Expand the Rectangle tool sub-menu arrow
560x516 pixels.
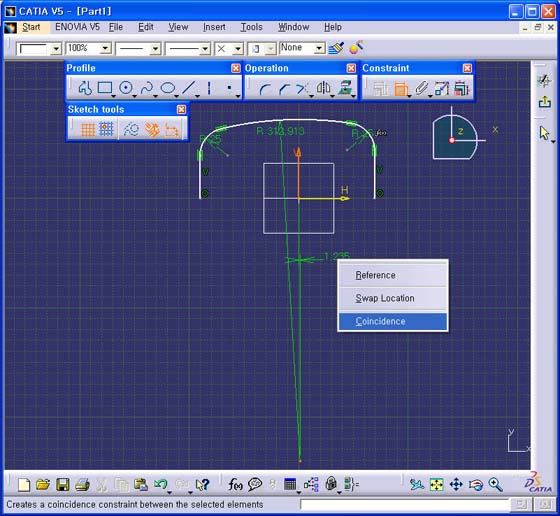[113, 96]
